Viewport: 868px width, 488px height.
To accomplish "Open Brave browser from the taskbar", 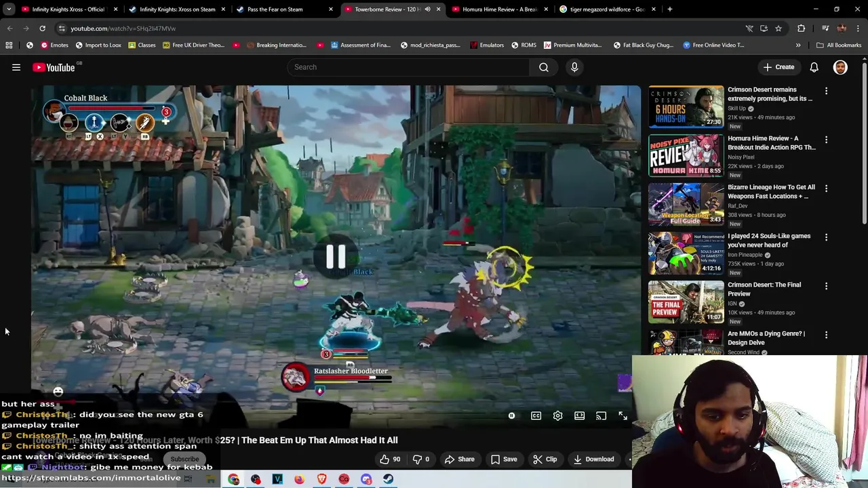I will click(x=321, y=479).
